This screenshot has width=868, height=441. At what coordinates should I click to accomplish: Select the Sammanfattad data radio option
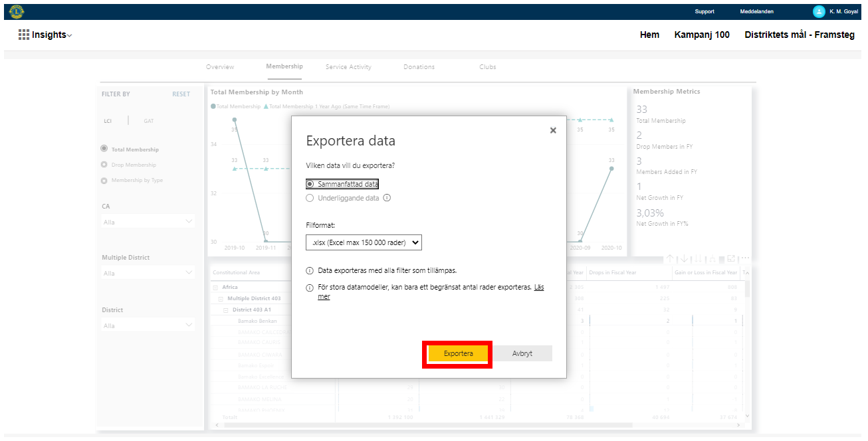tap(310, 184)
